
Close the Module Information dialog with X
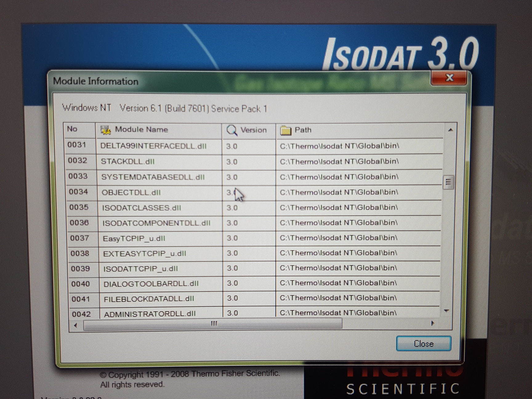coord(449,78)
